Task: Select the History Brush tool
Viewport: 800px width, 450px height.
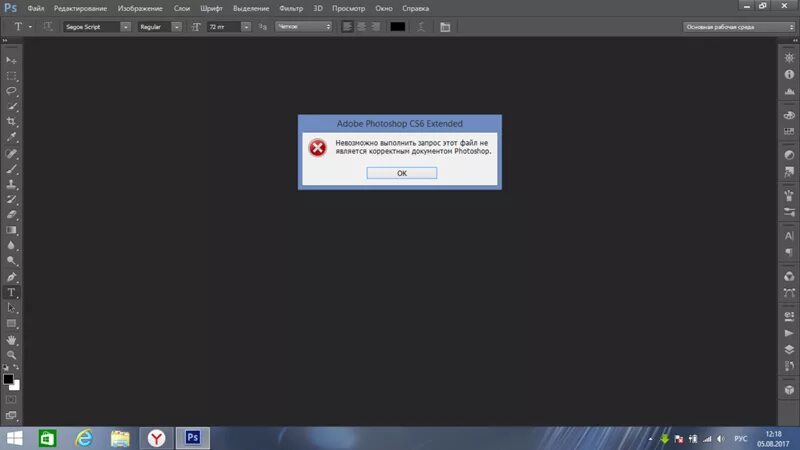Action: [x=11, y=199]
